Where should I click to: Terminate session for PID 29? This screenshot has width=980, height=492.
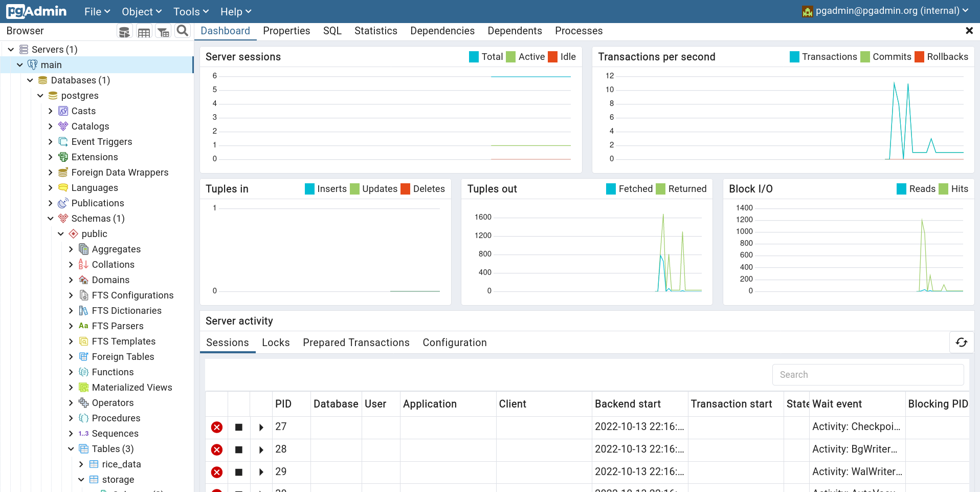click(217, 473)
